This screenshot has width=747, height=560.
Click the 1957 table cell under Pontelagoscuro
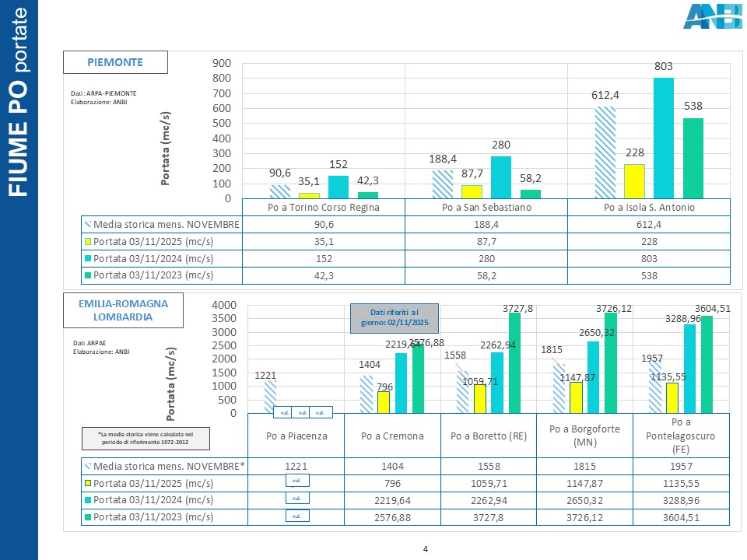[682, 465]
